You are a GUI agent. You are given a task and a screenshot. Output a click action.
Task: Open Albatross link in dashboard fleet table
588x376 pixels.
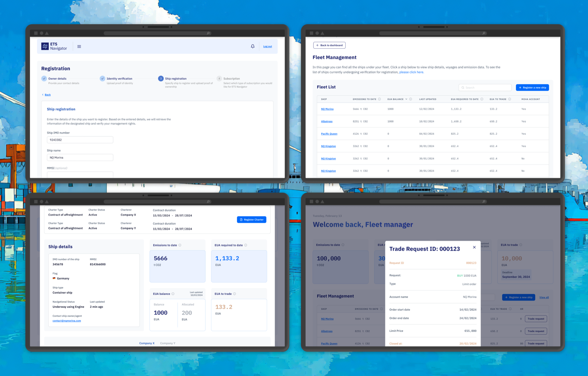327,331
